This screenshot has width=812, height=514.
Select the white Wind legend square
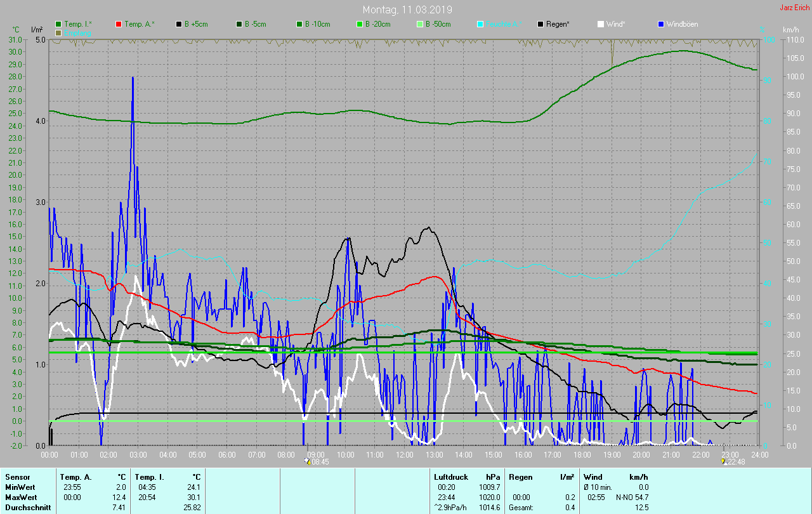(x=601, y=24)
